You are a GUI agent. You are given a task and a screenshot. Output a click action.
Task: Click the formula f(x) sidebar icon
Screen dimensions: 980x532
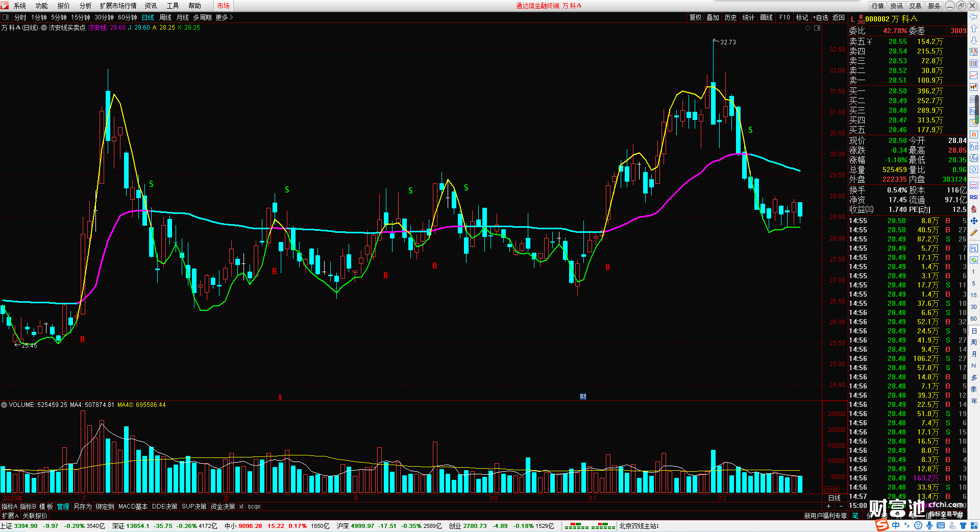973,158
